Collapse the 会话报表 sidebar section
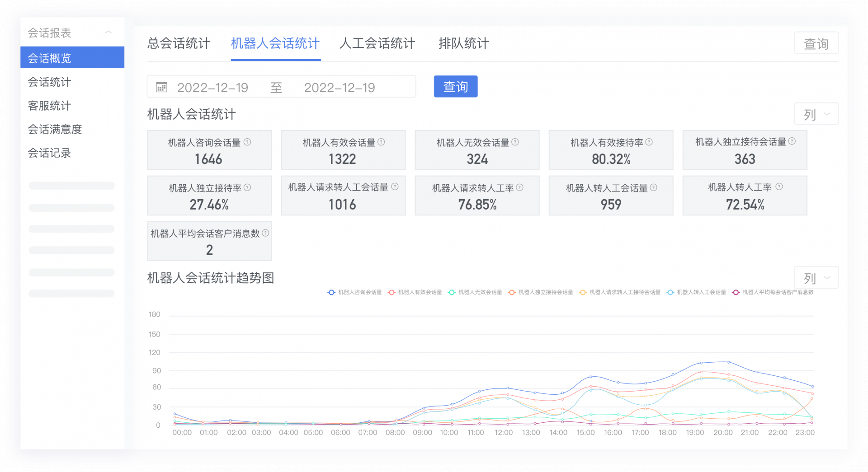This screenshot has width=868, height=472. pyautogui.click(x=108, y=33)
